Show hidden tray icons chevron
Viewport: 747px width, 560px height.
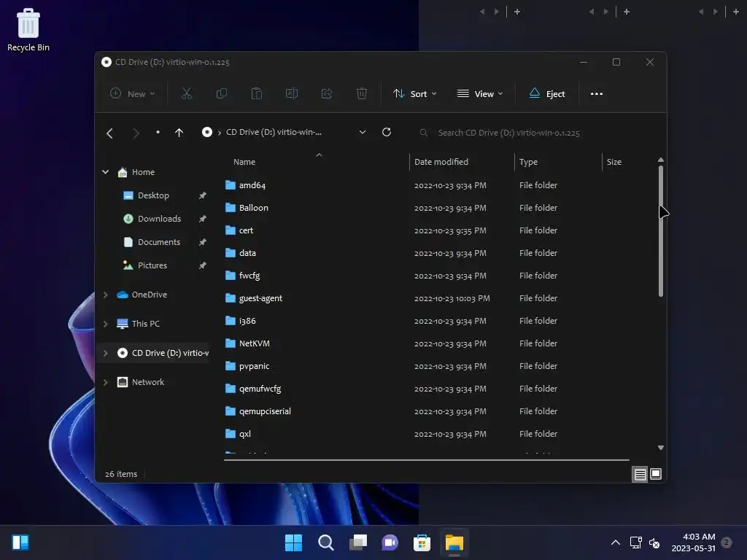pyautogui.click(x=616, y=542)
